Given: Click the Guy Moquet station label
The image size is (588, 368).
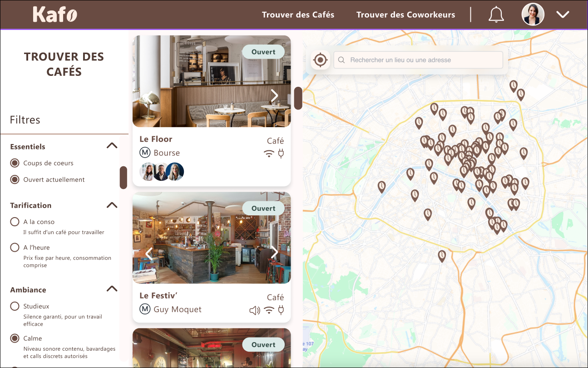Looking at the screenshot, I should [178, 309].
